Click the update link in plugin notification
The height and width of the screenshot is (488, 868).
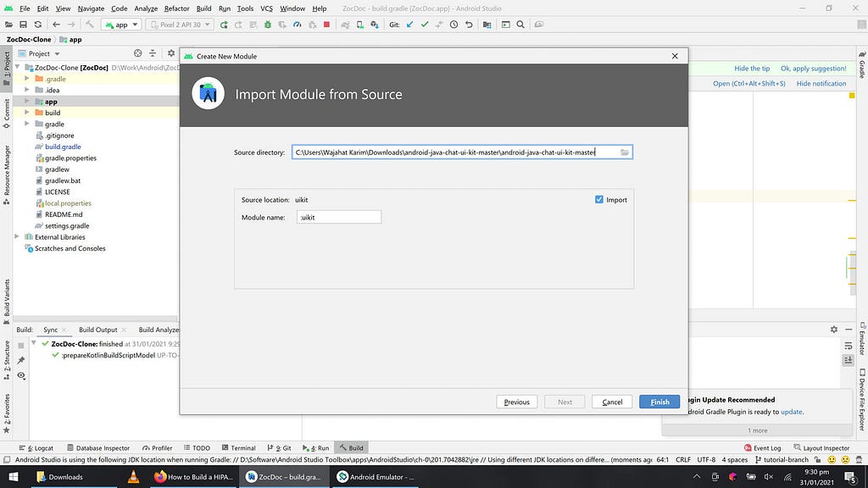click(791, 412)
